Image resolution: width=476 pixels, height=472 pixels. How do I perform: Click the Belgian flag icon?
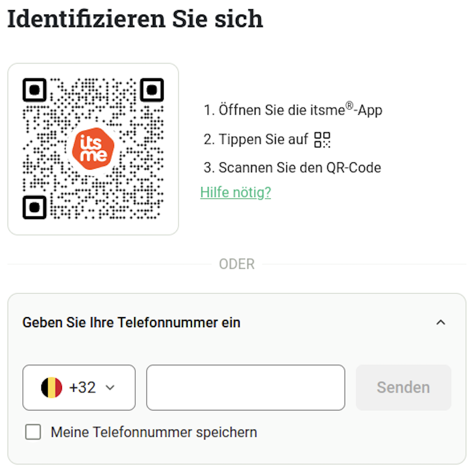click(51, 388)
